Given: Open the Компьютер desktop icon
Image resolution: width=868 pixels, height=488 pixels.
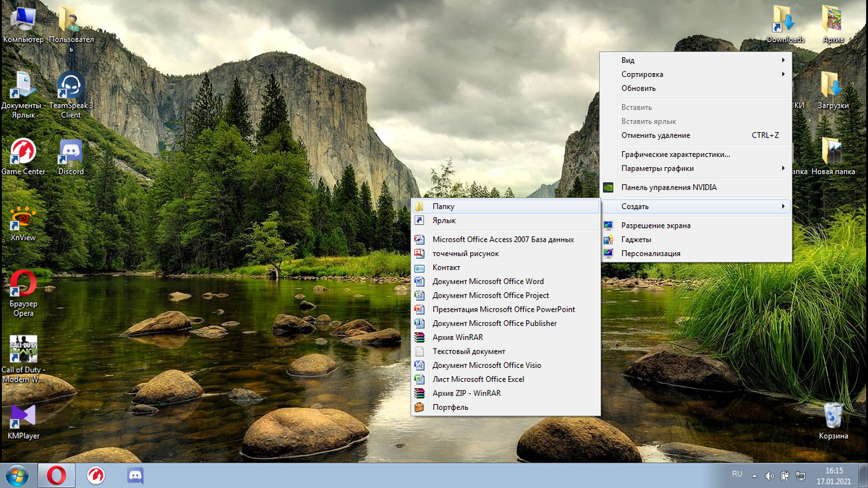Looking at the screenshot, I should [23, 24].
